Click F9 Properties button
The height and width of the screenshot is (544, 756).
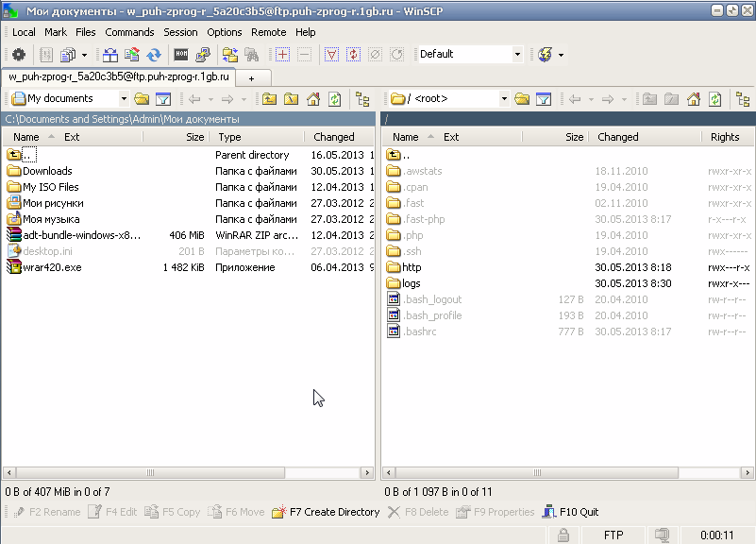tap(496, 512)
